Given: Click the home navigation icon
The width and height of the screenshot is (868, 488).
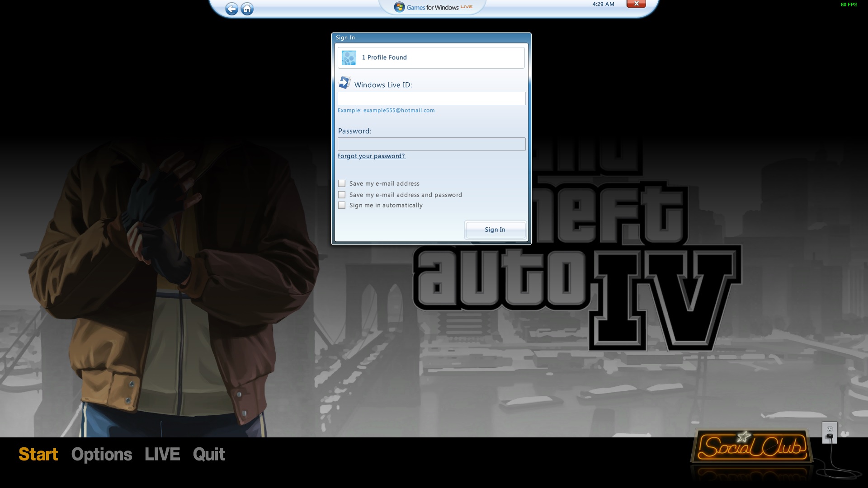Looking at the screenshot, I should [x=247, y=8].
